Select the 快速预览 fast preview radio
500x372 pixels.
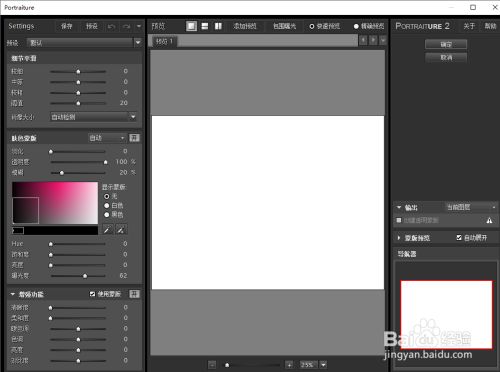click(312, 26)
